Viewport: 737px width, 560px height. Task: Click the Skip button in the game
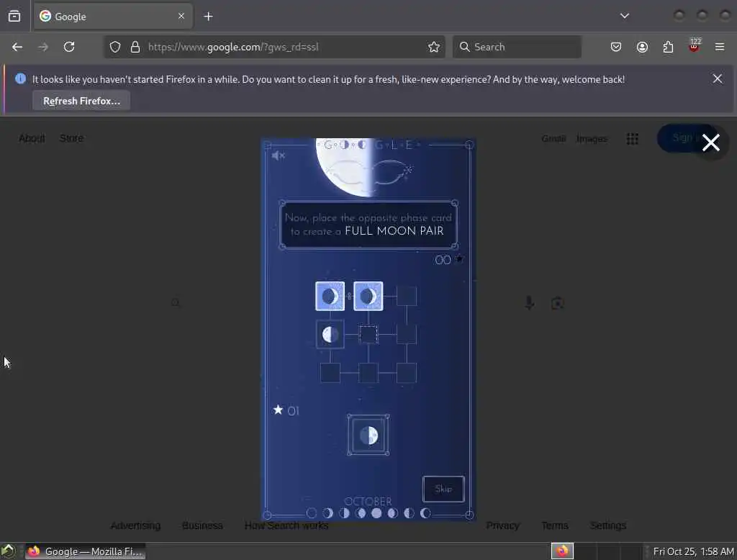pyautogui.click(x=443, y=489)
